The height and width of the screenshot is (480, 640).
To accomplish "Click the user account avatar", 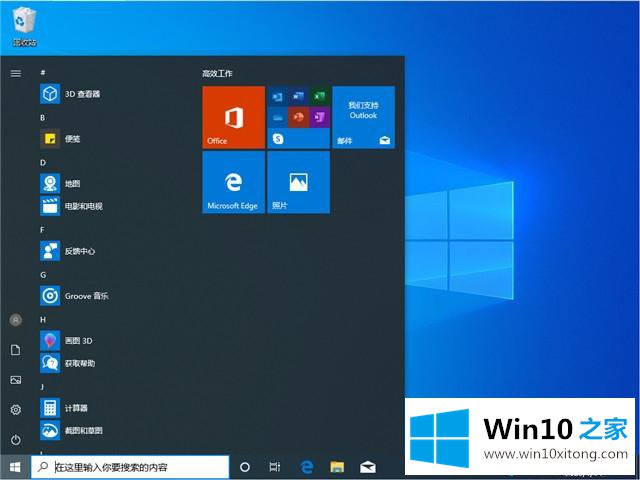I will [16, 320].
